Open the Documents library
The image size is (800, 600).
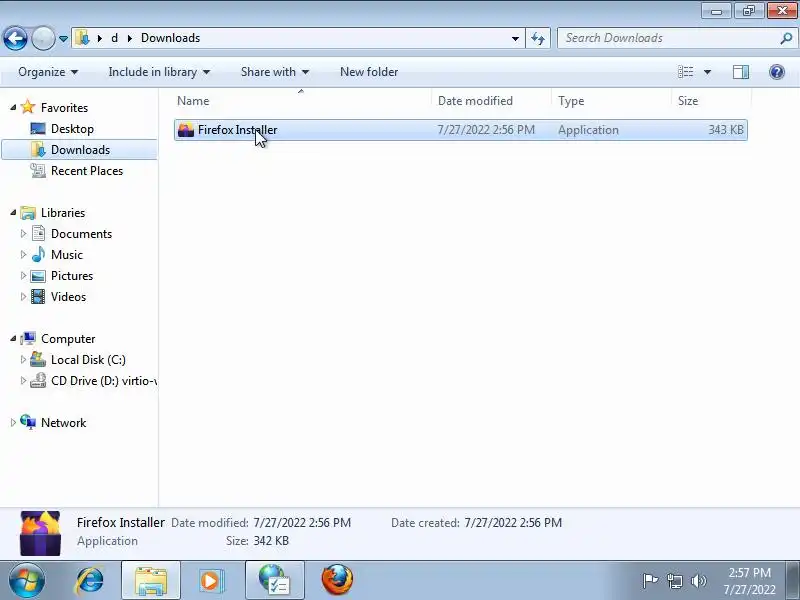point(81,234)
